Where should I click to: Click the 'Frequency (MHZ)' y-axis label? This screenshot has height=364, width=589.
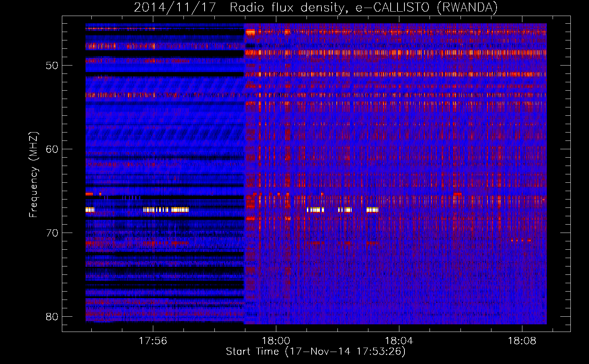tap(33, 175)
